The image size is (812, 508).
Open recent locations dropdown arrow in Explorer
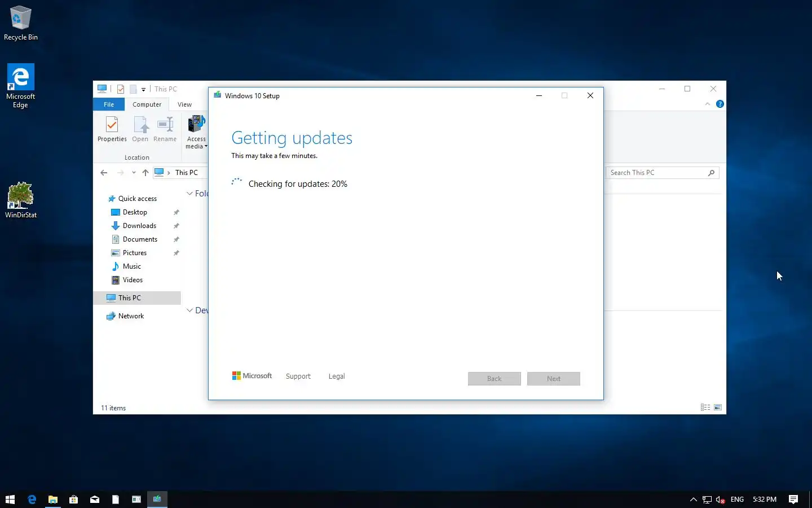point(134,173)
